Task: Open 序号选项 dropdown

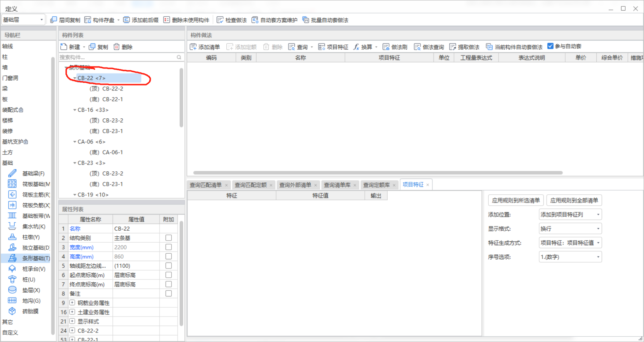Action: click(x=570, y=257)
